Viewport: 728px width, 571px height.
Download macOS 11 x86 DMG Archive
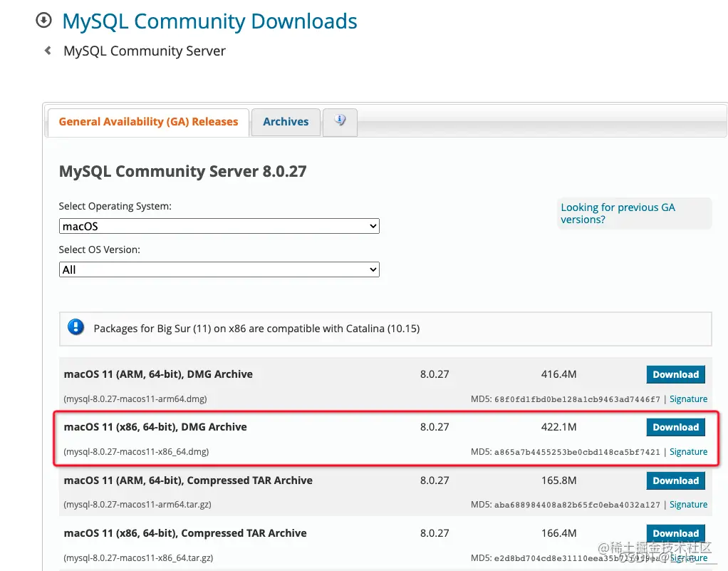675,428
